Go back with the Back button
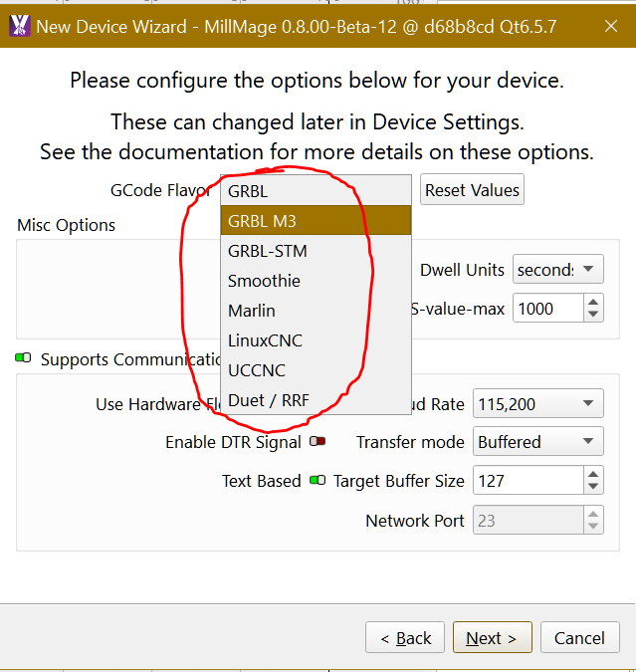 [x=405, y=638]
